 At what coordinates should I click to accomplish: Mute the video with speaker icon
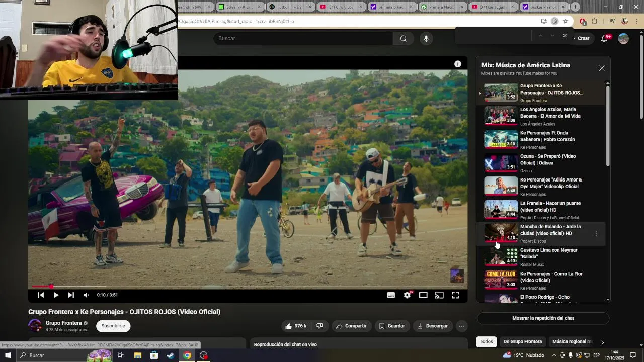[86, 295]
